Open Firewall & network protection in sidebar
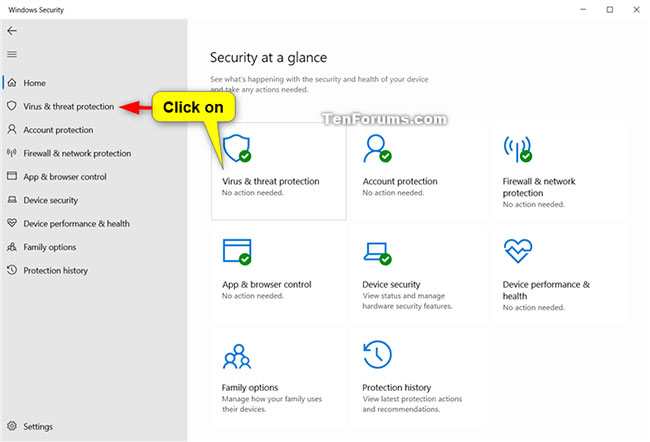 pos(77,153)
